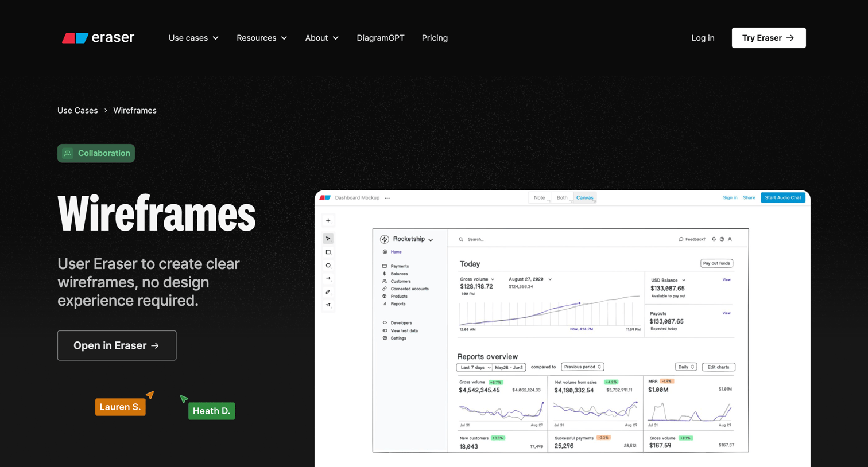Open the Daily interval dropdown

click(x=686, y=367)
